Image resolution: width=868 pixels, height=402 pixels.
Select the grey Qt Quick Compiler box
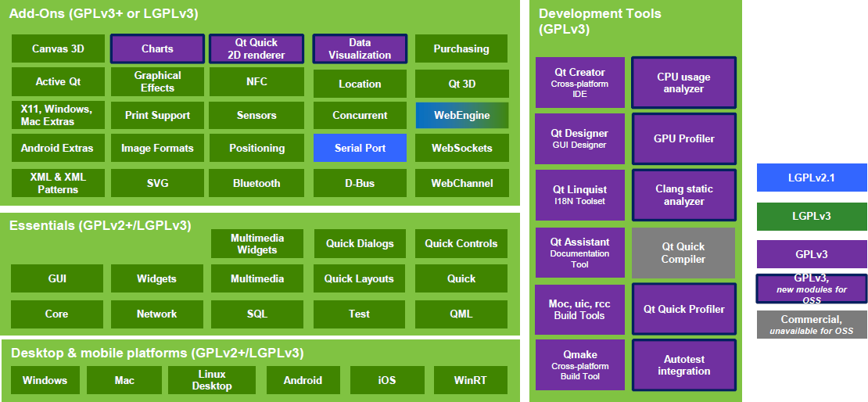683,253
